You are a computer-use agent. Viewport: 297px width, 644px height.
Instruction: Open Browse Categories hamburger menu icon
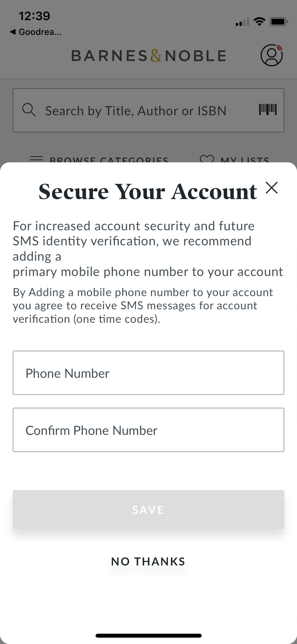(x=36, y=159)
